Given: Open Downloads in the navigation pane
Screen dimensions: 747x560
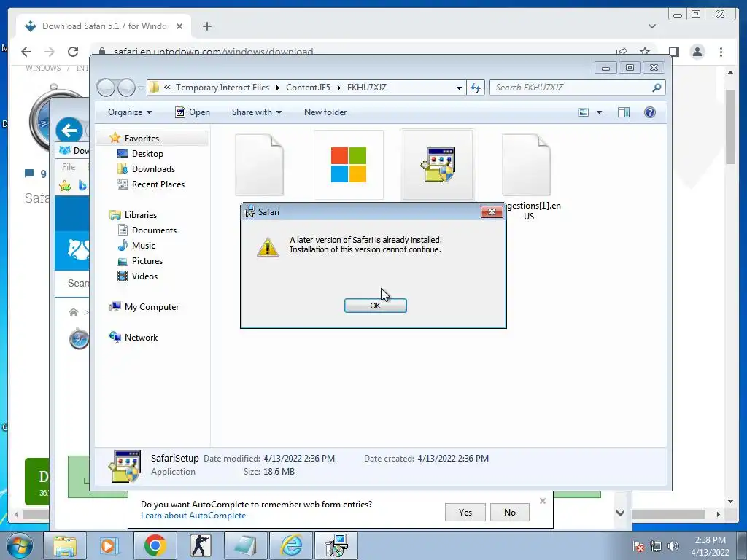Looking at the screenshot, I should (153, 169).
